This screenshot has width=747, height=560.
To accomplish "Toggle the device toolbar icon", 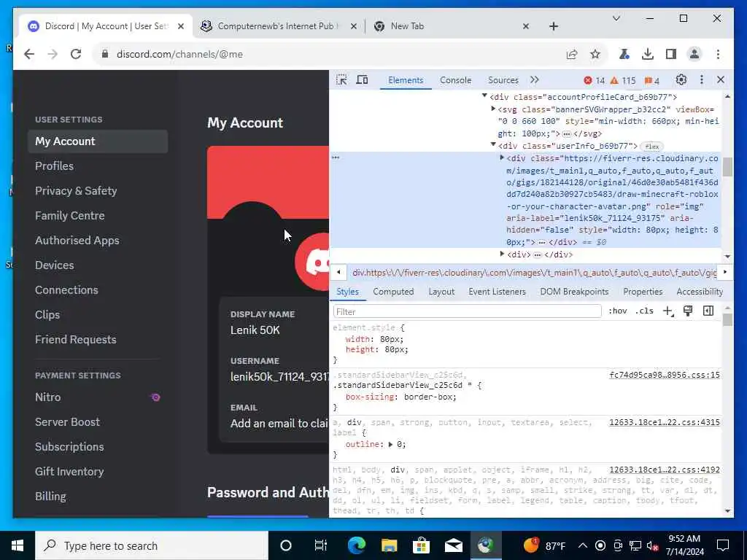I will (x=362, y=79).
